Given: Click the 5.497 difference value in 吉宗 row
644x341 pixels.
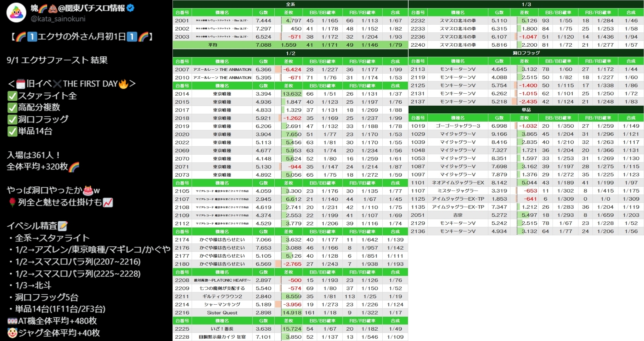Looking at the screenshot, I should 529,215.
